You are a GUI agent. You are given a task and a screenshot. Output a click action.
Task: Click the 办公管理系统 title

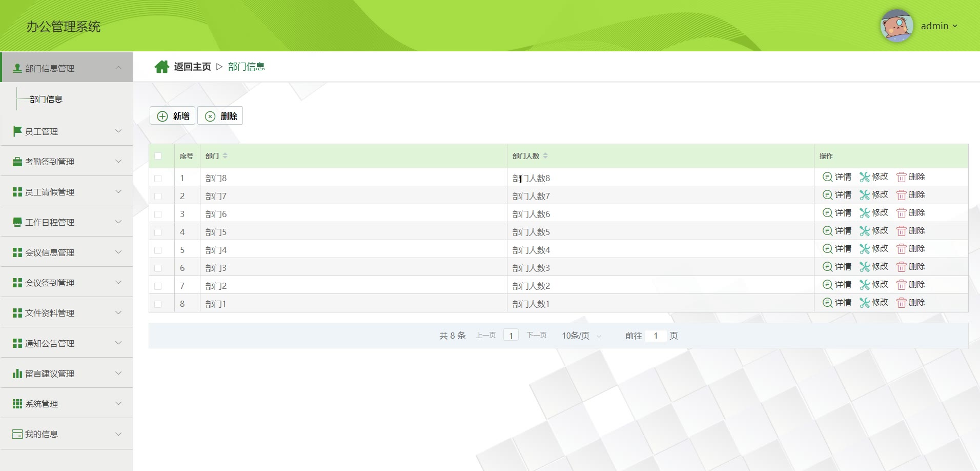coord(64,27)
